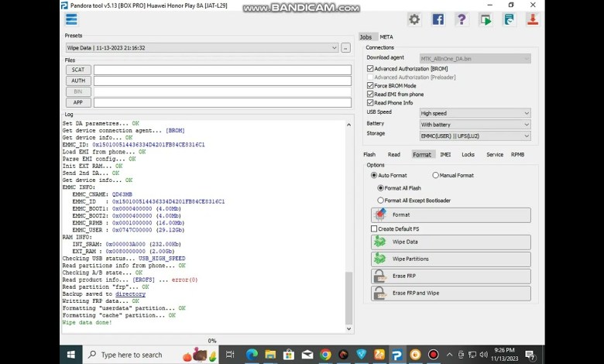Screen dimensions: 604x364
Task: Click the taskbar clock and date
Action: (505, 355)
